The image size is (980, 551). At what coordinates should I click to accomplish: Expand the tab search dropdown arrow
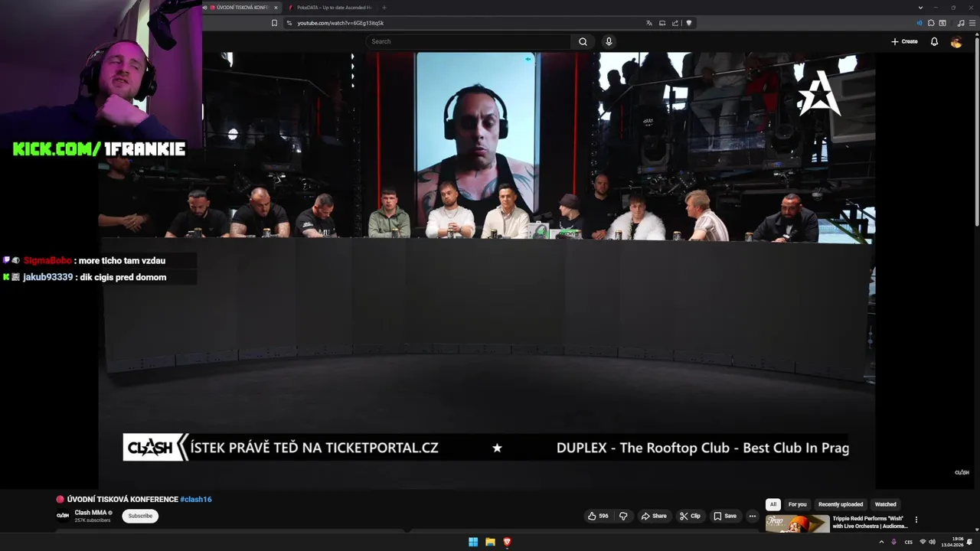920,8
